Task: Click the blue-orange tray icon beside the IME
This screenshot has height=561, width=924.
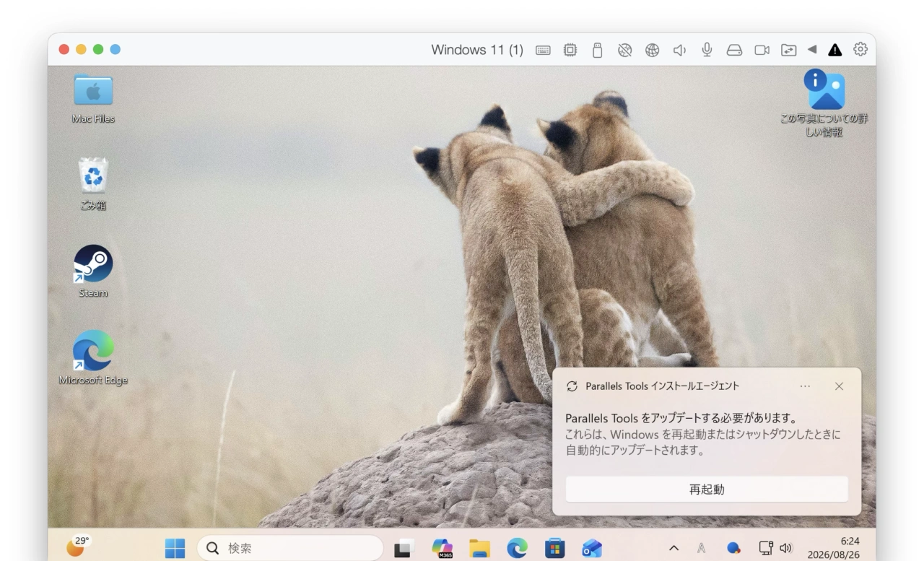Action: [733, 549]
